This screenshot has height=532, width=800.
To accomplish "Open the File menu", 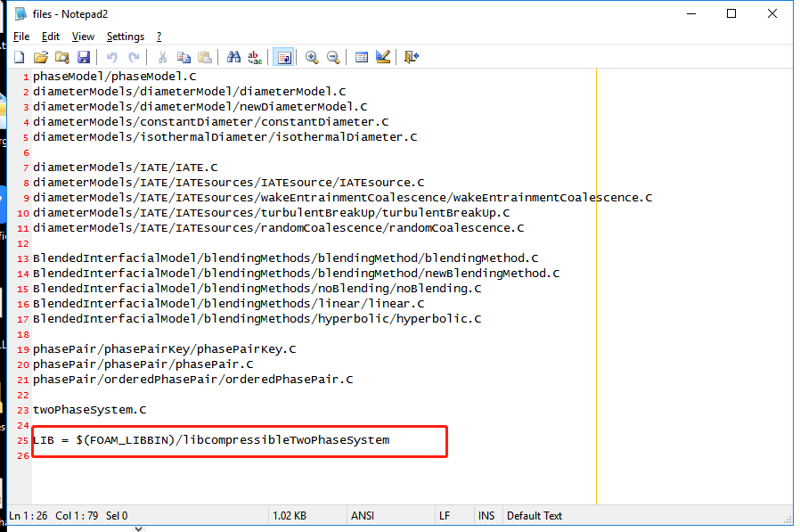I will tap(21, 37).
